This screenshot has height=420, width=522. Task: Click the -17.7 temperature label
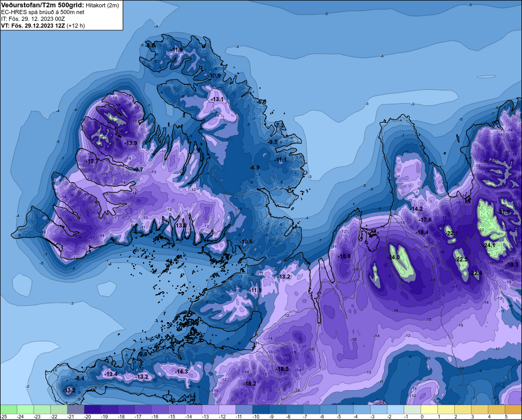[x=92, y=161]
